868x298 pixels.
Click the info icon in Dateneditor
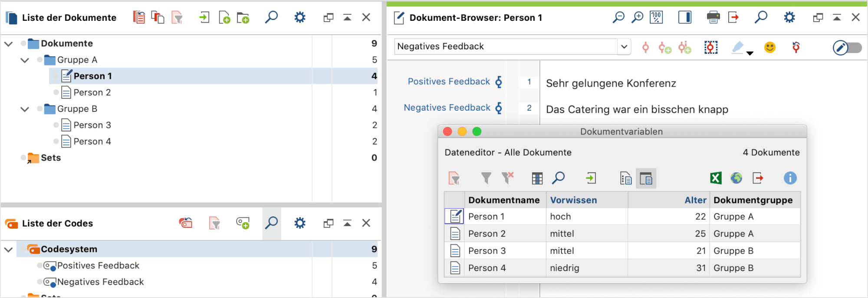[x=790, y=178]
